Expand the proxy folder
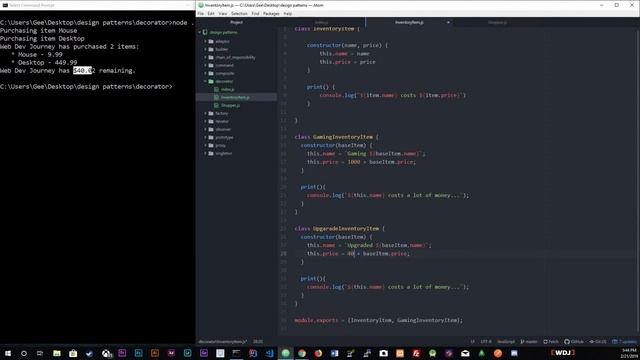Image resolution: width=640 pixels, height=360 pixels. [x=205, y=145]
